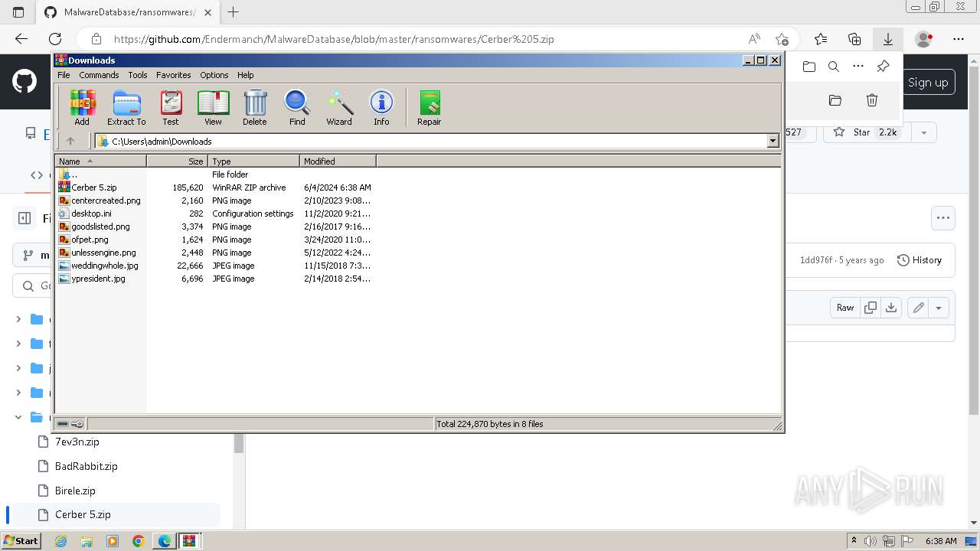Click the drive and key icon in WinRAR status bar
The height and width of the screenshot is (551, 980).
pyautogui.click(x=70, y=424)
